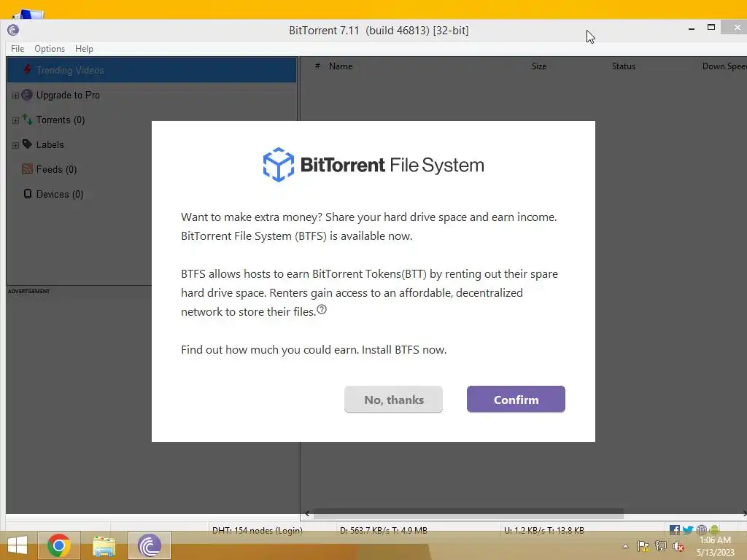The width and height of the screenshot is (747, 560).
Task: Click the Feeds RSS icon
Action: (27, 168)
